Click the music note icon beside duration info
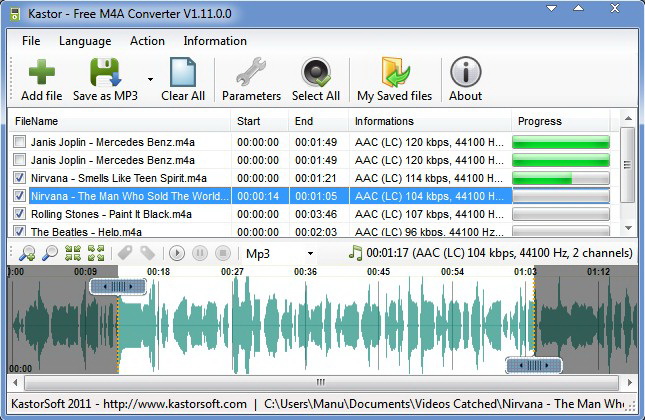 coord(355,253)
